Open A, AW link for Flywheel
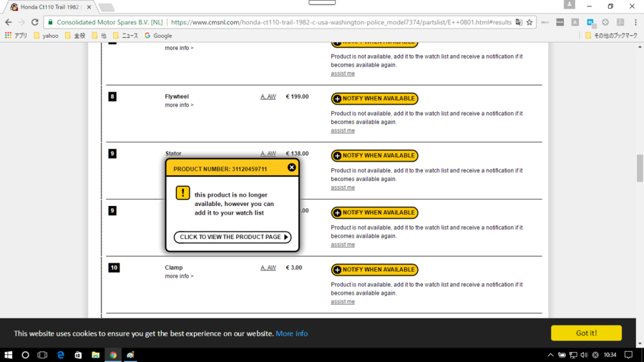 (268, 97)
